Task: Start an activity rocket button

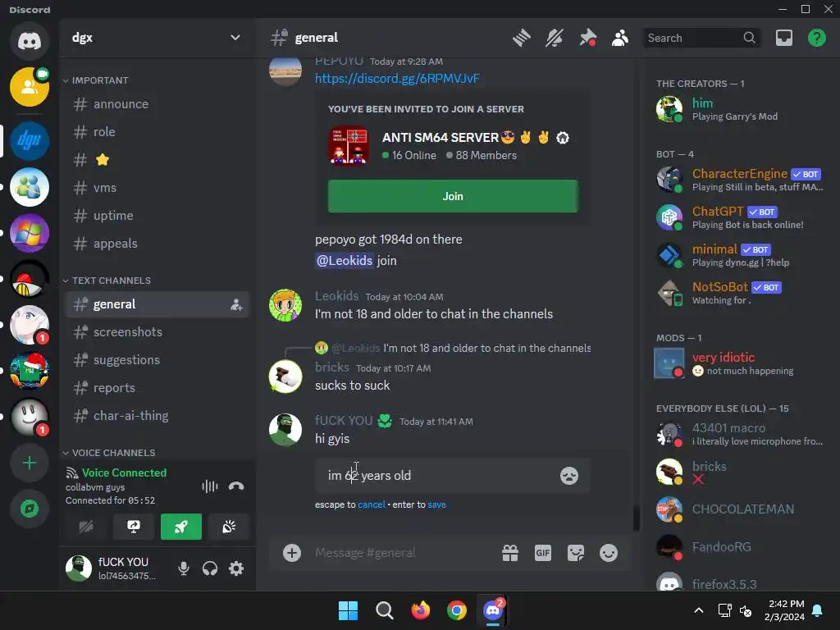Action: (x=181, y=527)
